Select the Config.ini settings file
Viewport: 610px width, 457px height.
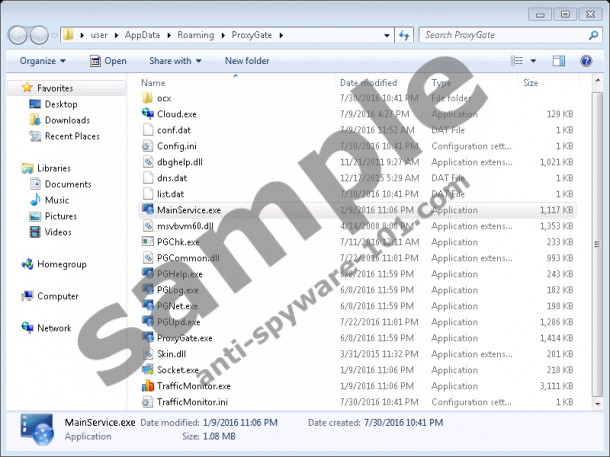174,146
